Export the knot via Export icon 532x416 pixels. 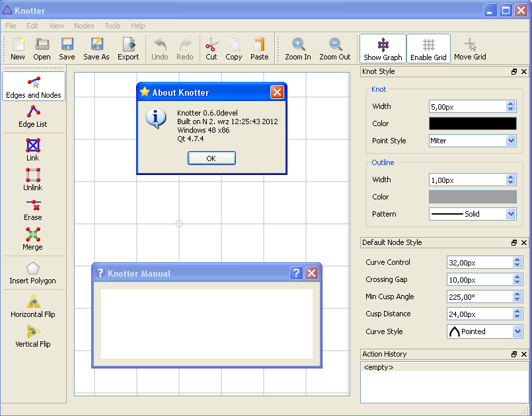coord(128,49)
